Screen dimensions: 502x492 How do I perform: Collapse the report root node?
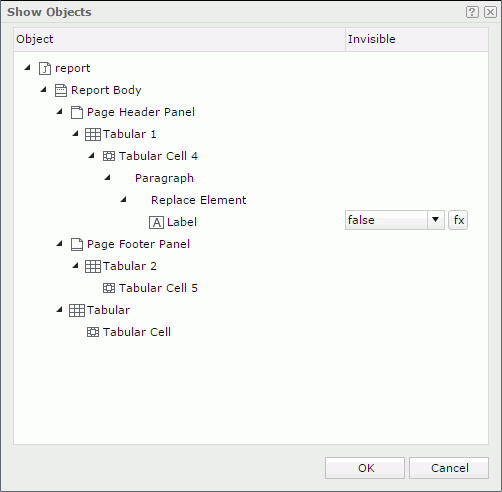[x=28, y=68]
